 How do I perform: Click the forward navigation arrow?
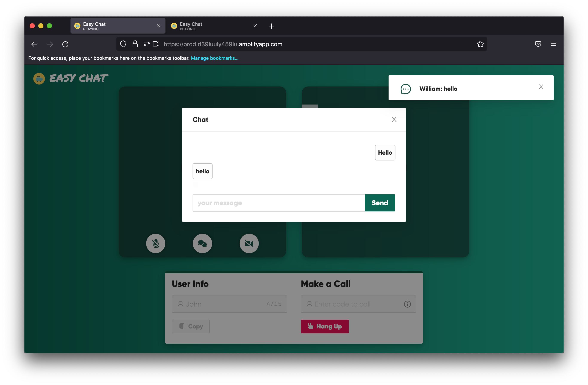50,44
